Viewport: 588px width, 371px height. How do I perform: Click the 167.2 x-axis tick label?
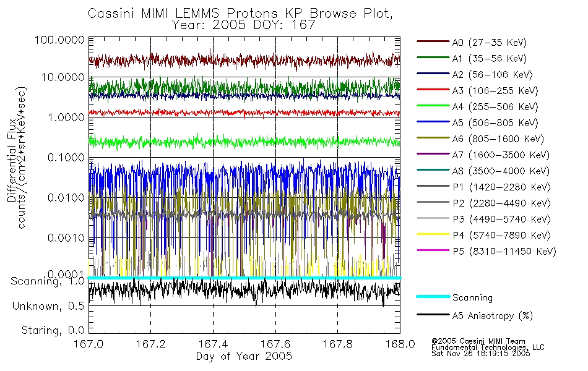point(151,344)
